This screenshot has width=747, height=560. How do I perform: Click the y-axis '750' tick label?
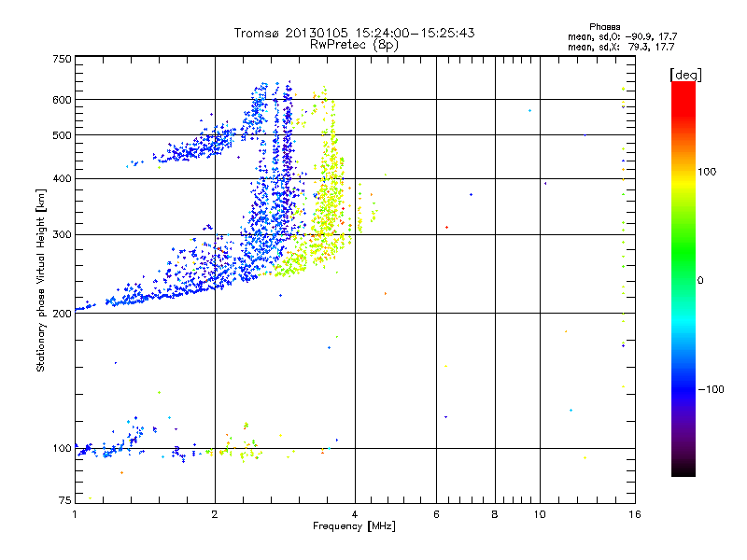coord(62,59)
